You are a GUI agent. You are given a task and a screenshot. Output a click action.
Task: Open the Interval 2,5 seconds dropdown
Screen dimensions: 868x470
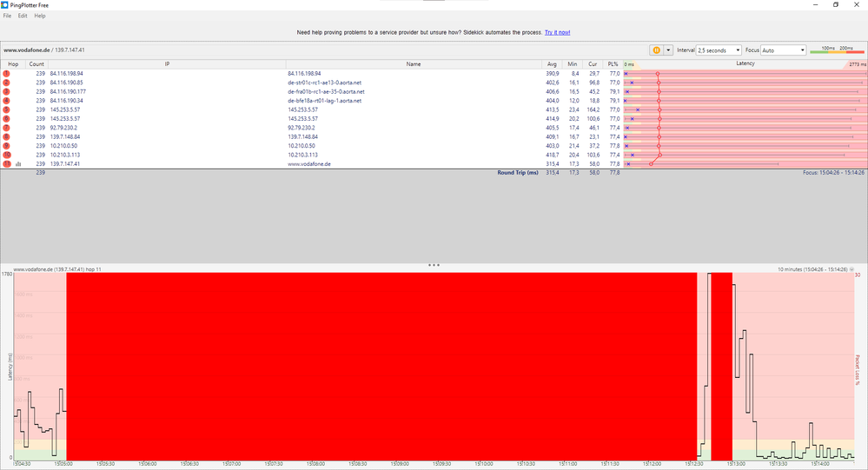point(719,50)
